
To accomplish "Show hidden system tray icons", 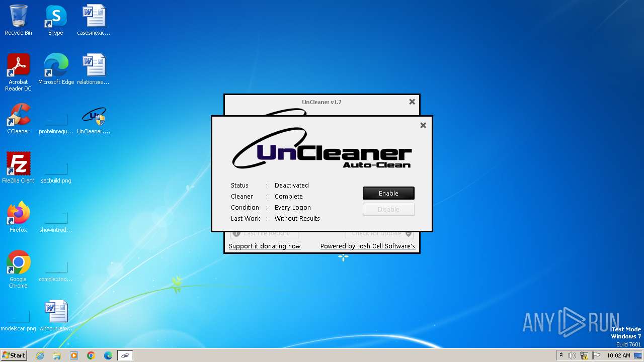I will (561, 355).
